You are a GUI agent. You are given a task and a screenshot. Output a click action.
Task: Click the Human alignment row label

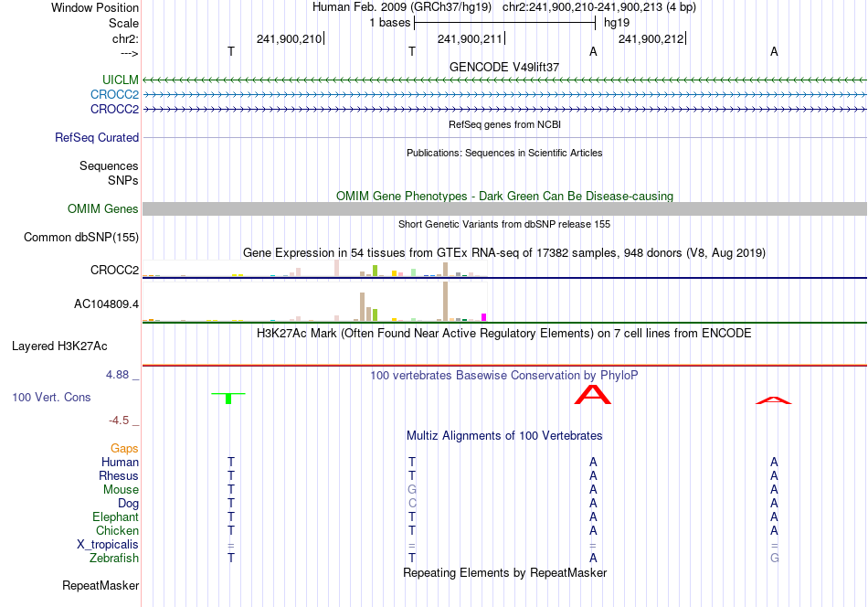[x=120, y=462]
